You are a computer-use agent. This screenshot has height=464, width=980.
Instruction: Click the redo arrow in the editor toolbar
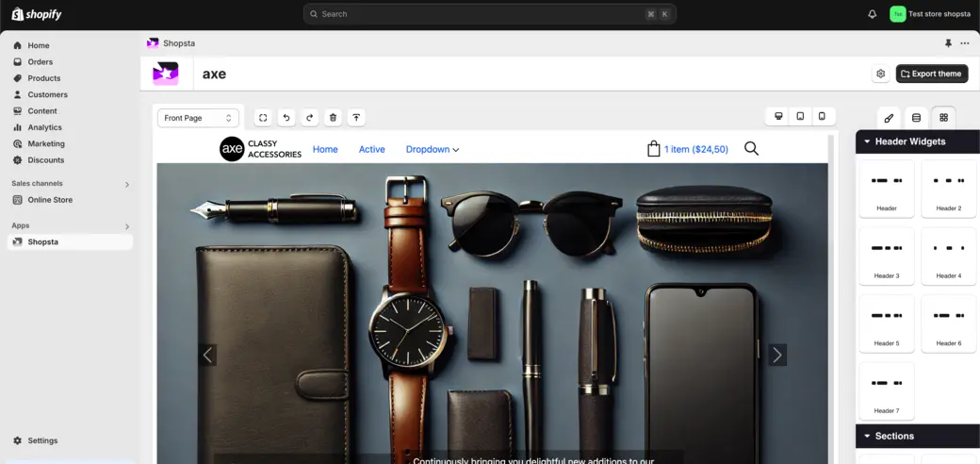[x=309, y=118]
